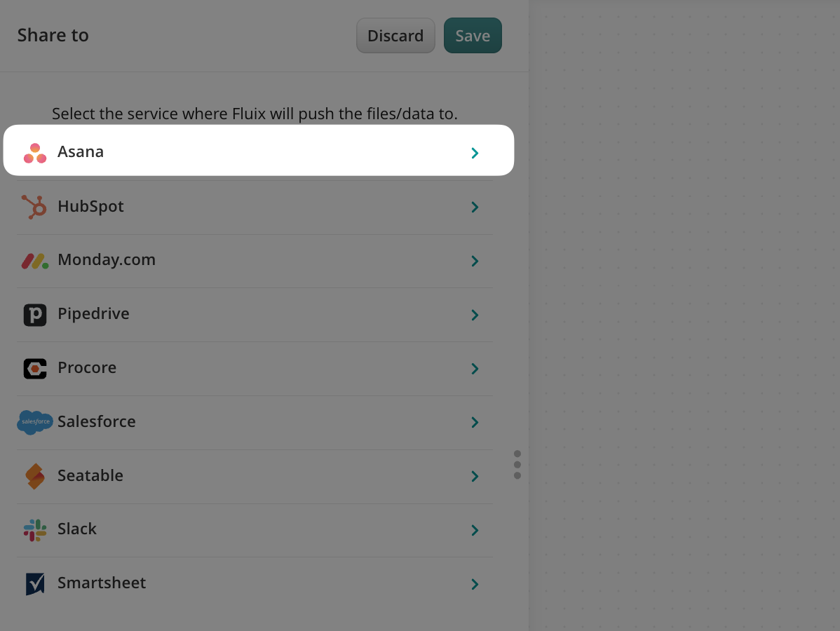Click the Seatable logo icon
This screenshot has width=840, height=631.
(35, 476)
